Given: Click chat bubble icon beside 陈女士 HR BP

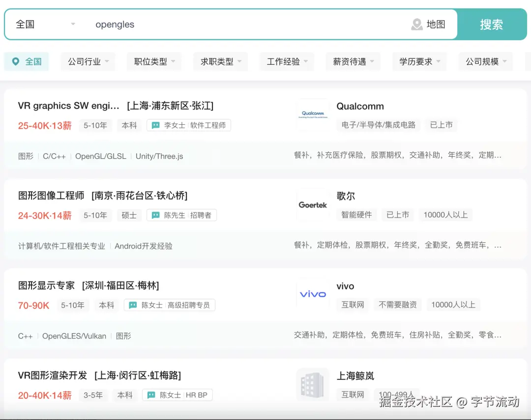Looking at the screenshot, I should click(x=150, y=395).
